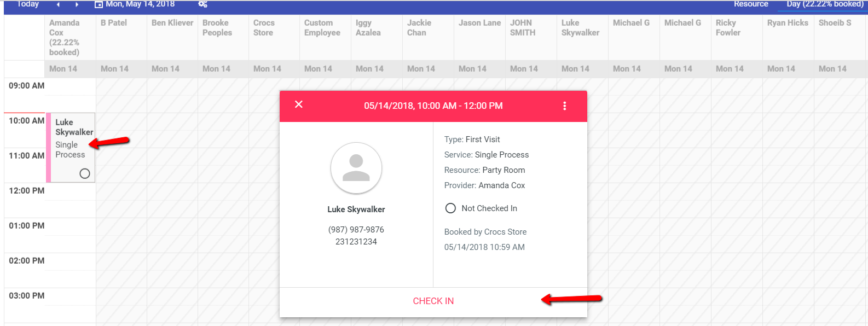Click the 03:00 PM time slot label
The width and height of the screenshot is (868, 326).
click(x=27, y=296)
